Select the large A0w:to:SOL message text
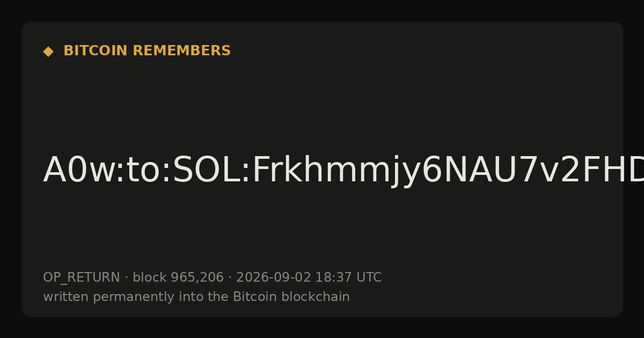Viewport: 644px width, 338px height. (x=343, y=171)
